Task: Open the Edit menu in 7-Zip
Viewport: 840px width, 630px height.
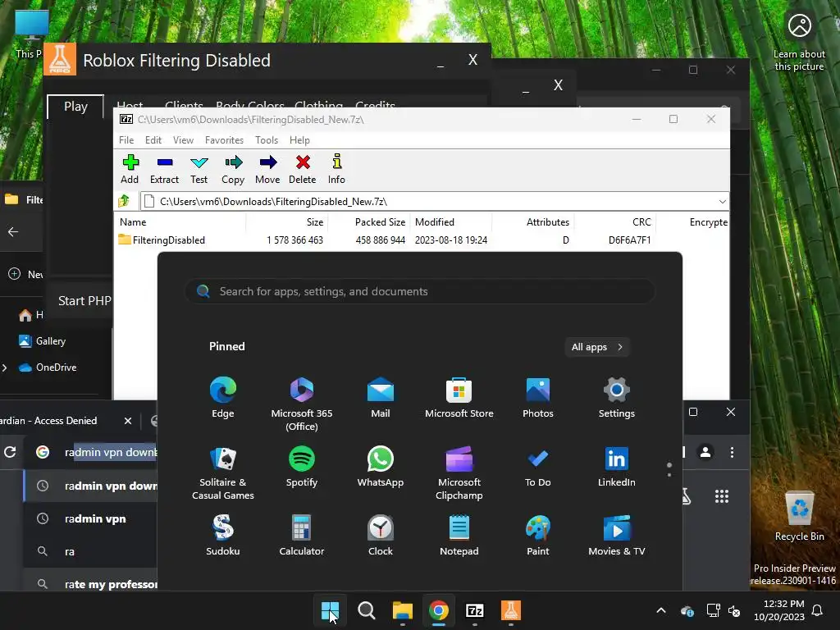Action: 153,139
